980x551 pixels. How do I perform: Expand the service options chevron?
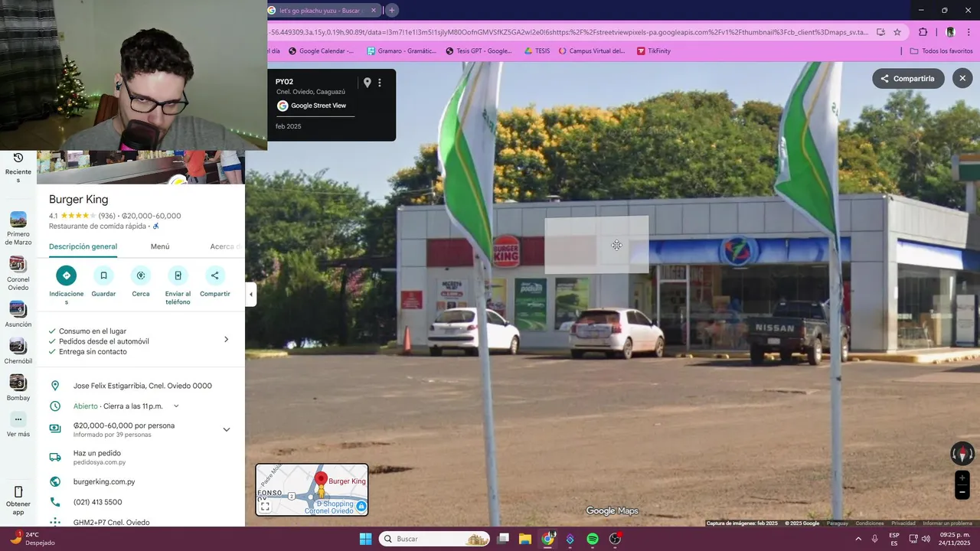pos(226,340)
